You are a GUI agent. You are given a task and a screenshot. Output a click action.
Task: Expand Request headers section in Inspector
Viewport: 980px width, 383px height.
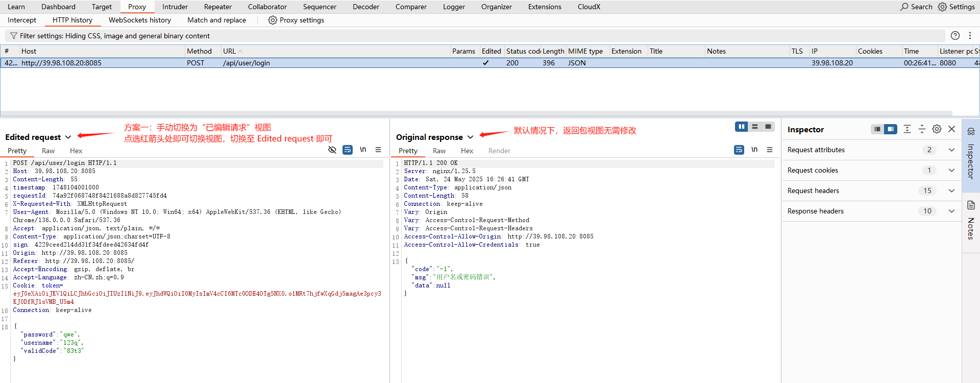871,190
